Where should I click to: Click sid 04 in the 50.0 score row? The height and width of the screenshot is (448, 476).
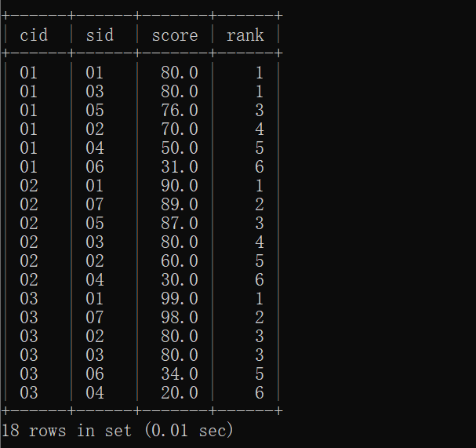(95, 148)
